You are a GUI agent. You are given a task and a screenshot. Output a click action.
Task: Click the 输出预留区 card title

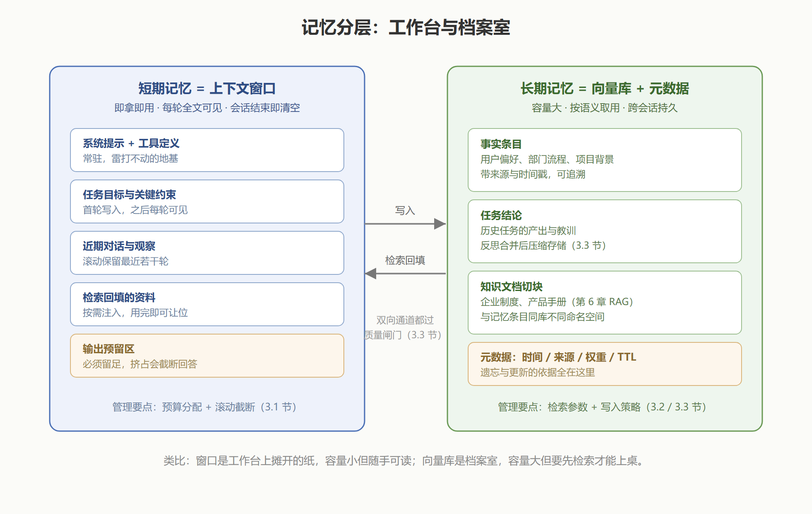point(109,349)
